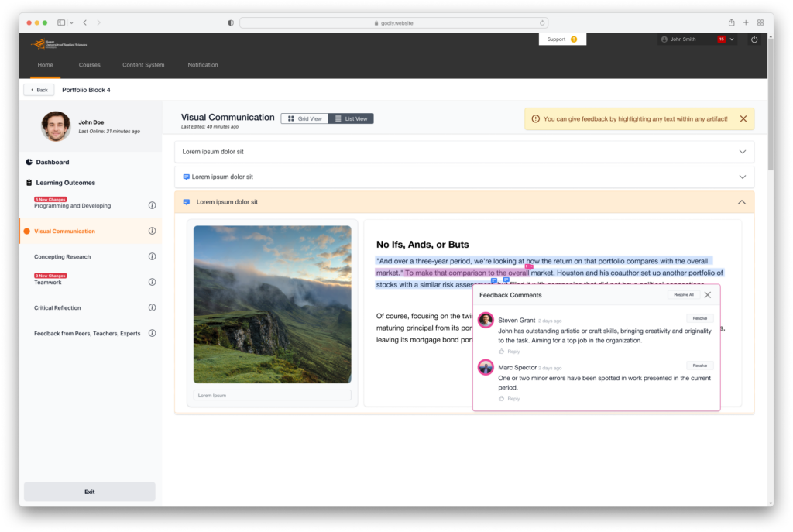Open the Safari sidebar toggle icon

[61, 22]
